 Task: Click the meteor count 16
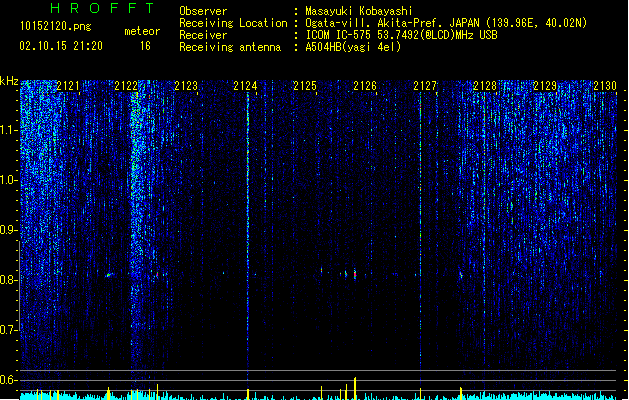coord(145,46)
